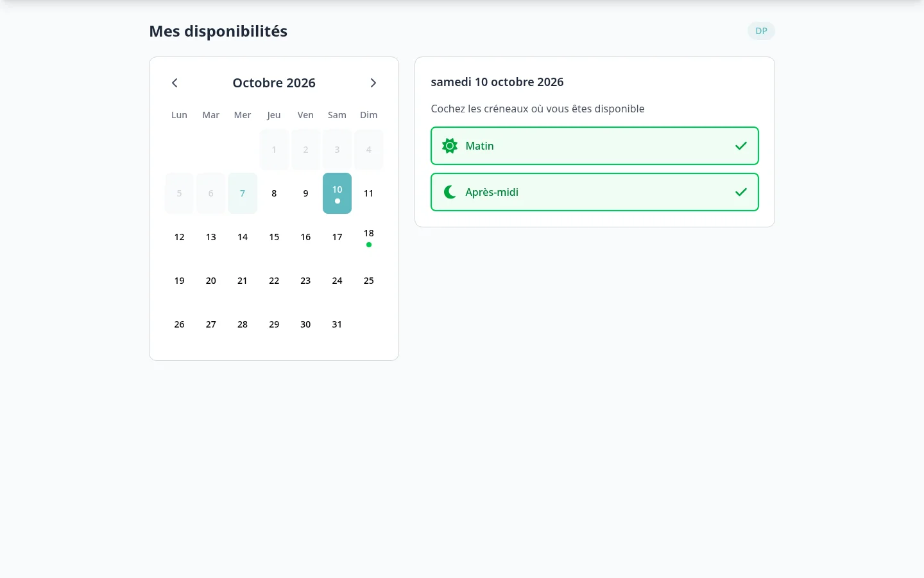This screenshot has width=924, height=578.
Task: Select October 22
Action: pyautogui.click(x=274, y=281)
